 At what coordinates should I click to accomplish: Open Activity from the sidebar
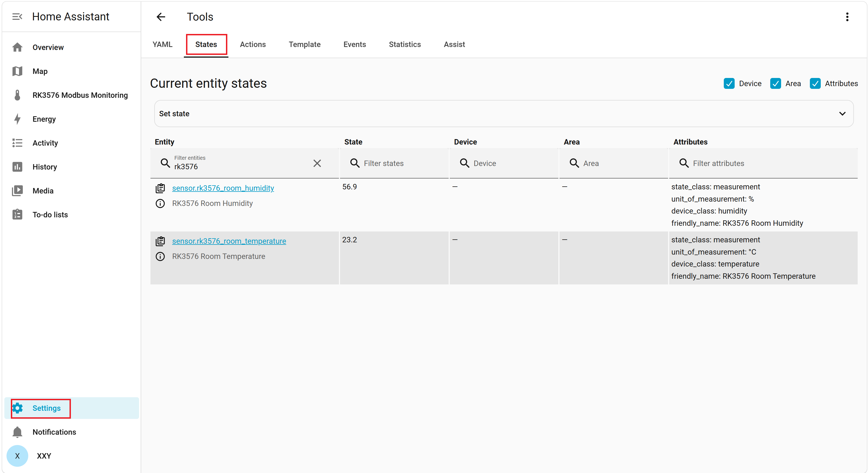coord(71,143)
